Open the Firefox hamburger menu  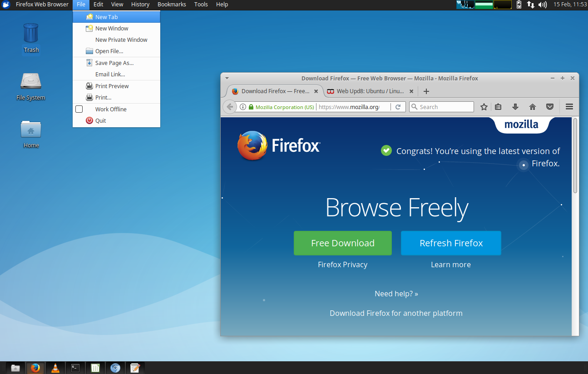569,107
